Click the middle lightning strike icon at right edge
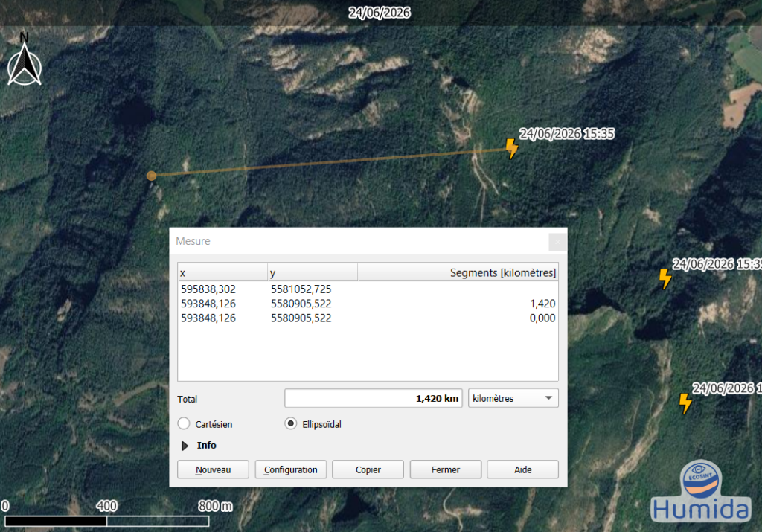The width and height of the screenshot is (762, 532). pyautogui.click(x=665, y=278)
